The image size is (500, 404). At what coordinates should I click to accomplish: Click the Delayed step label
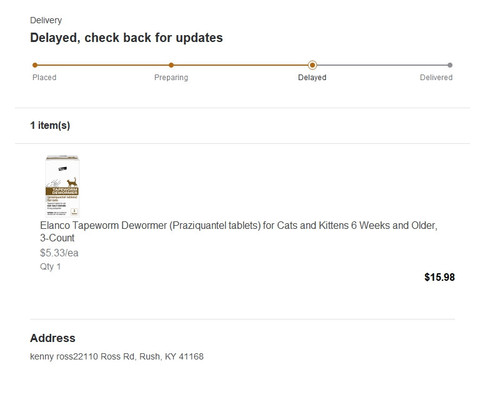312,77
